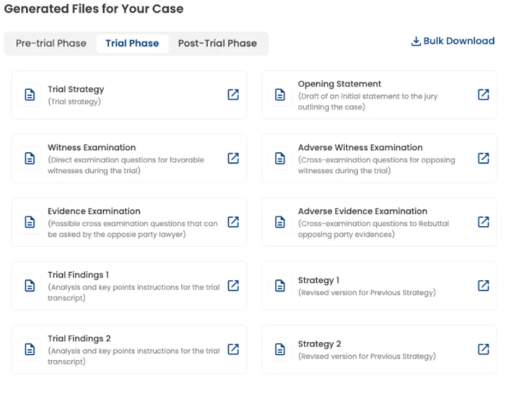Screen dimensions: 532x398
Task: Open Trial Findings 2 external link icon
Action: [x=233, y=349]
